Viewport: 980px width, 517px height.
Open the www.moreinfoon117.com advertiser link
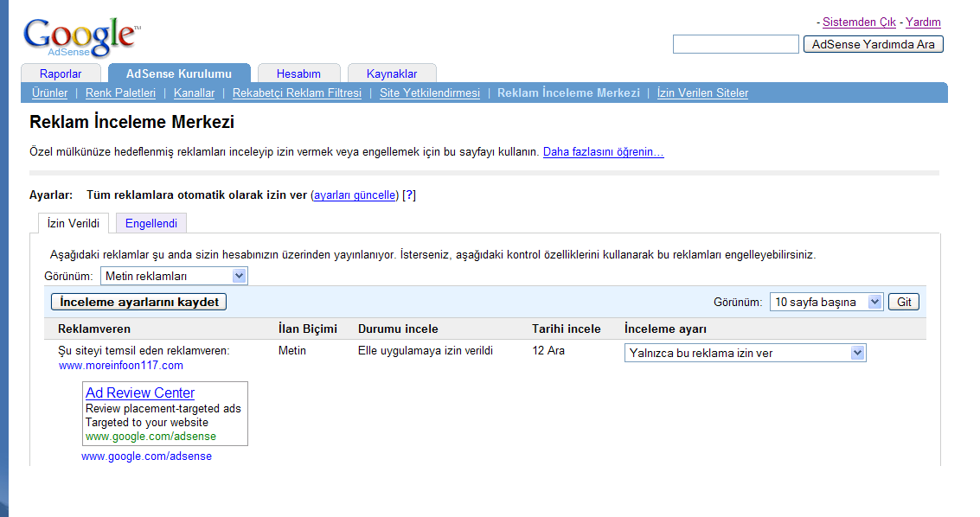[120, 365]
